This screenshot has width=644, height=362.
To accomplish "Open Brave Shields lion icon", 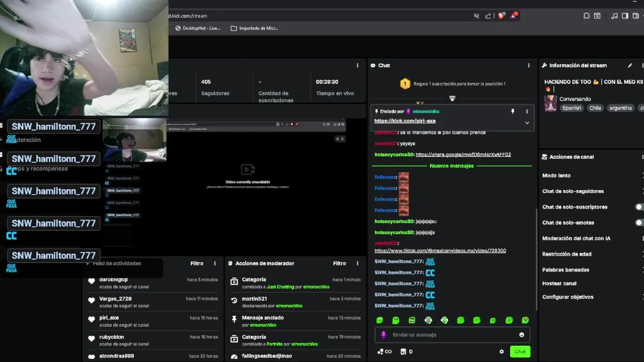I will 501,16.
